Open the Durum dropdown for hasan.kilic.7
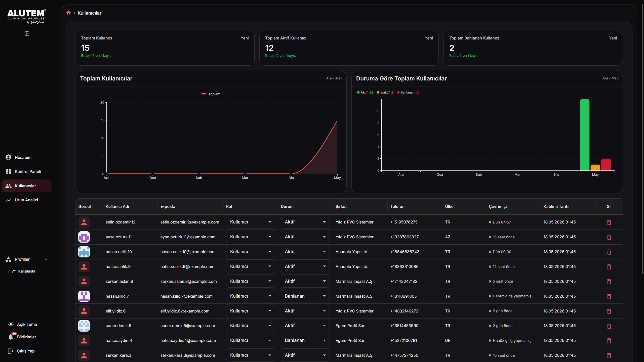This screenshot has height=362, width=644. coord(305,296)
